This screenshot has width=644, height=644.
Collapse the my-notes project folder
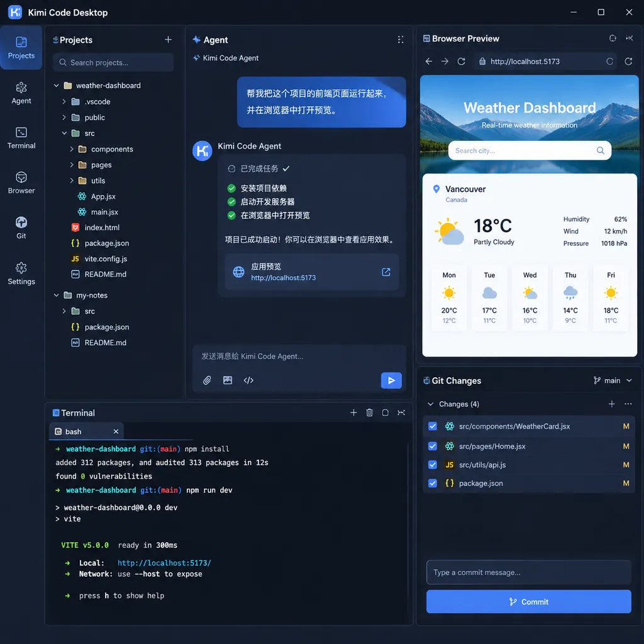tap(56, 296)
